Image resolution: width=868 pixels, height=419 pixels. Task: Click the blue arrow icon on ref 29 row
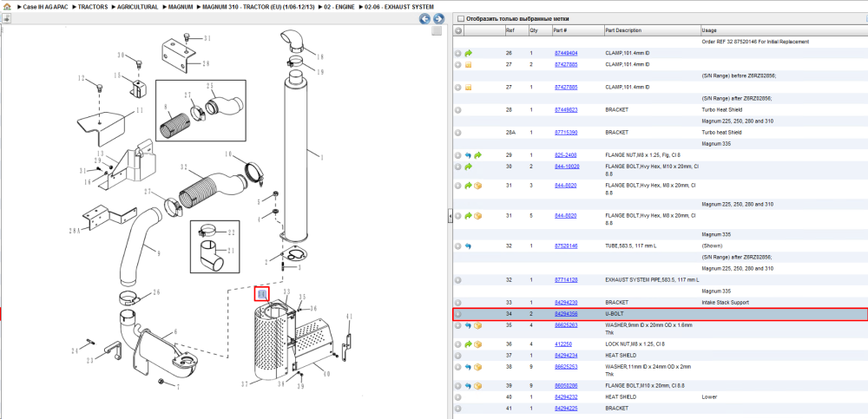pos(469,155)
